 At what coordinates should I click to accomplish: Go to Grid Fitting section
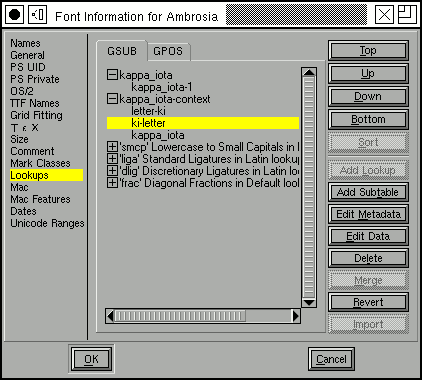(36, 115)
